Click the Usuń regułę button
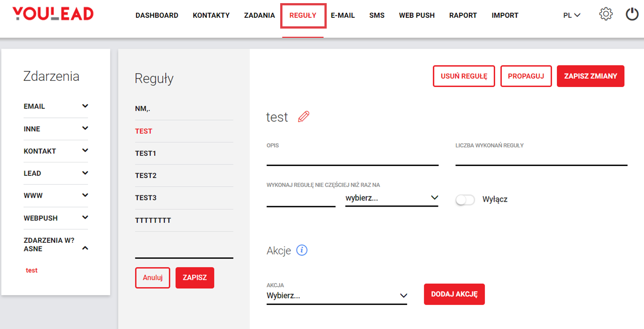This screenshot has height=329, width=644. pyautogui.click(x=463, y=76)
